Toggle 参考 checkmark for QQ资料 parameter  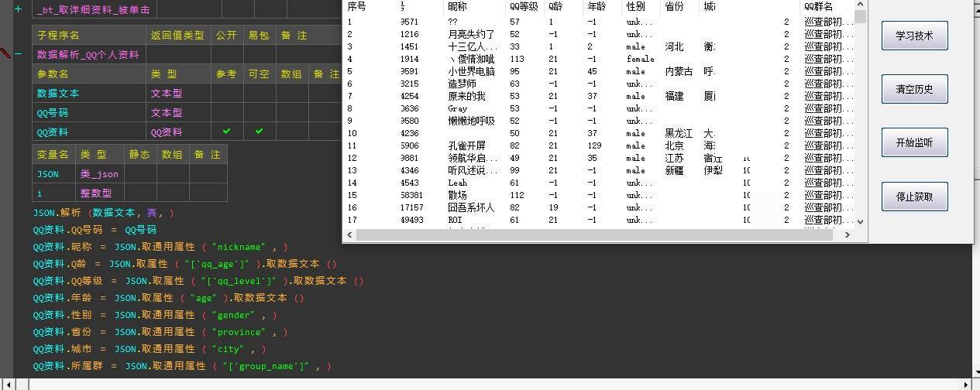[226, 132]
